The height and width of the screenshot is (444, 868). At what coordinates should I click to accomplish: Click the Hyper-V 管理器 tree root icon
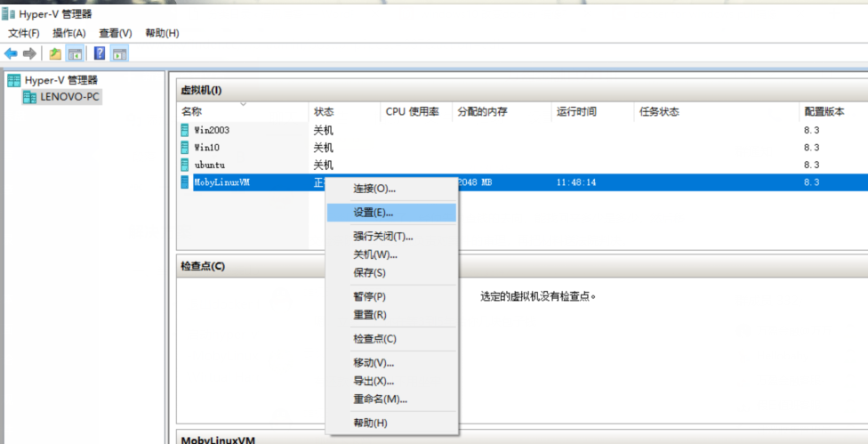click(x=14, y=80)
